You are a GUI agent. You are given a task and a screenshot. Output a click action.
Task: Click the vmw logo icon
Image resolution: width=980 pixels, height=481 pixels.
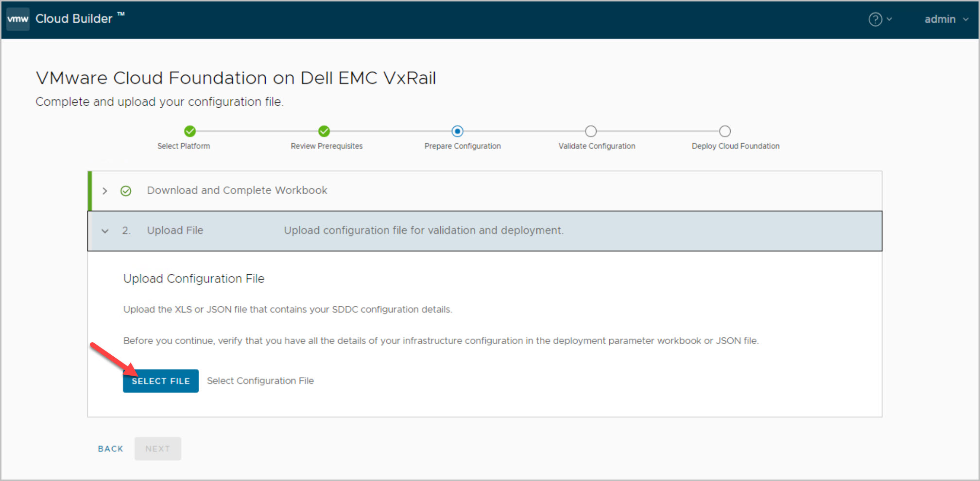18,19
